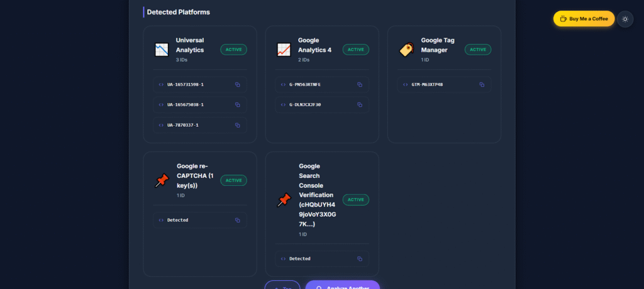Click the Google Analytics 4 chart icon
This screenshot has height=289, width=644.
(x=284, y=50)
